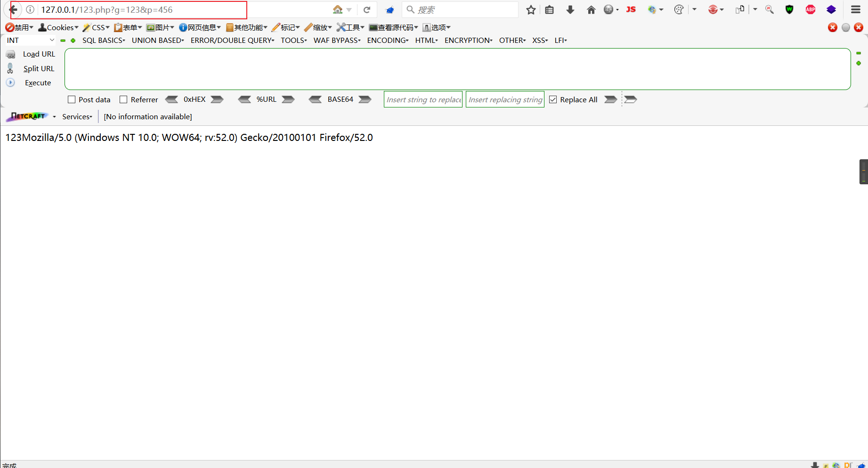Open the LFI menu
The width and height of the screenshot is (868, 468).
[x=560, y=41]
